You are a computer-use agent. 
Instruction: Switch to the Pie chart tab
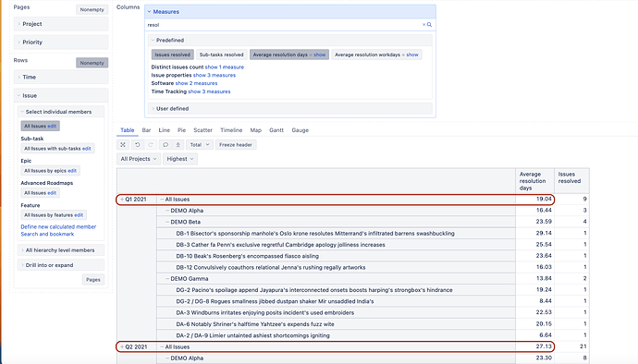tap(181, 130)
